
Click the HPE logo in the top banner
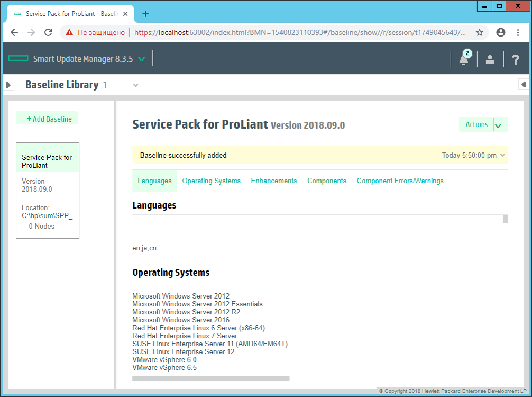coord(17,59)
